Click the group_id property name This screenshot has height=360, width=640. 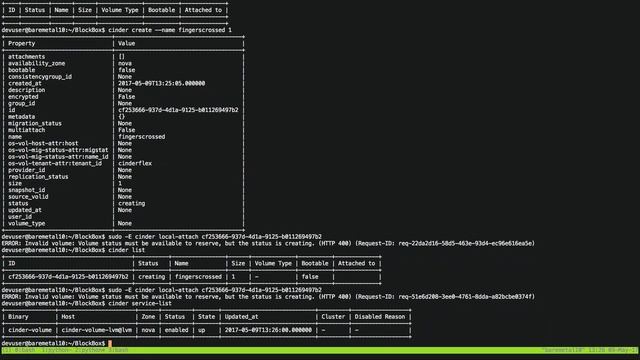tap(22, 104)
